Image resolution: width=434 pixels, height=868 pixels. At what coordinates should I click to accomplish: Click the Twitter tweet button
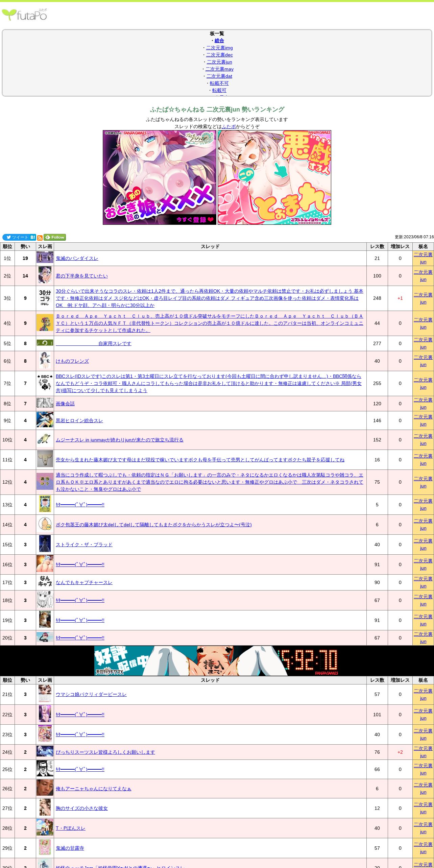[x=16, y=237]
